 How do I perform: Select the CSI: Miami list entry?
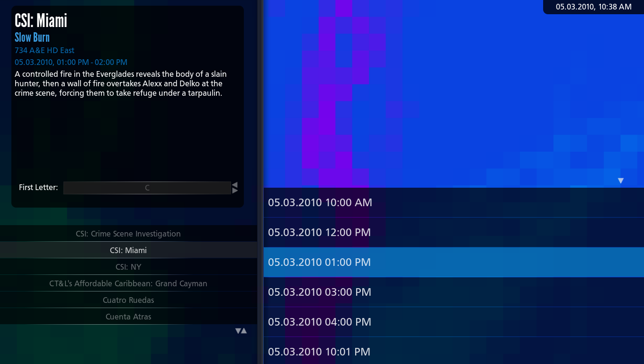(128, 250)
